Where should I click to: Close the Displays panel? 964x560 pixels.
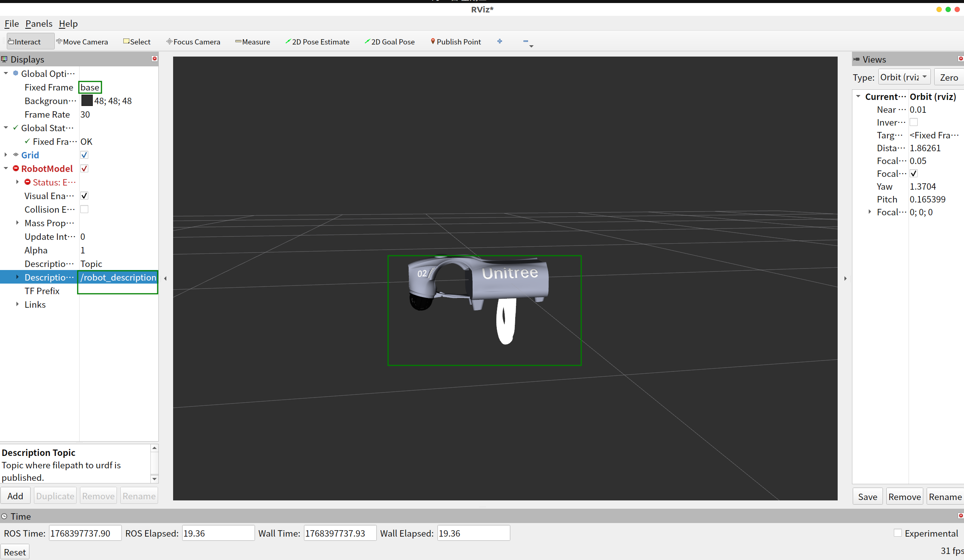155,58
